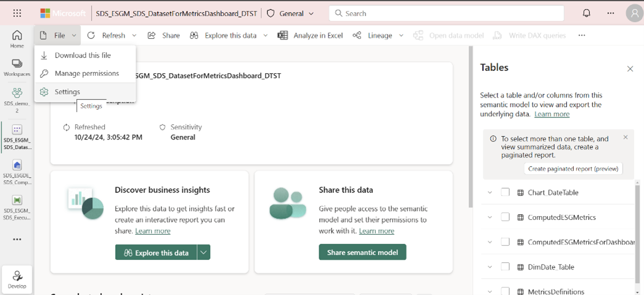Click the Sensitivity value General
Image resolution: width=644 pixels, height=295 pixels.
click(183, 137)
